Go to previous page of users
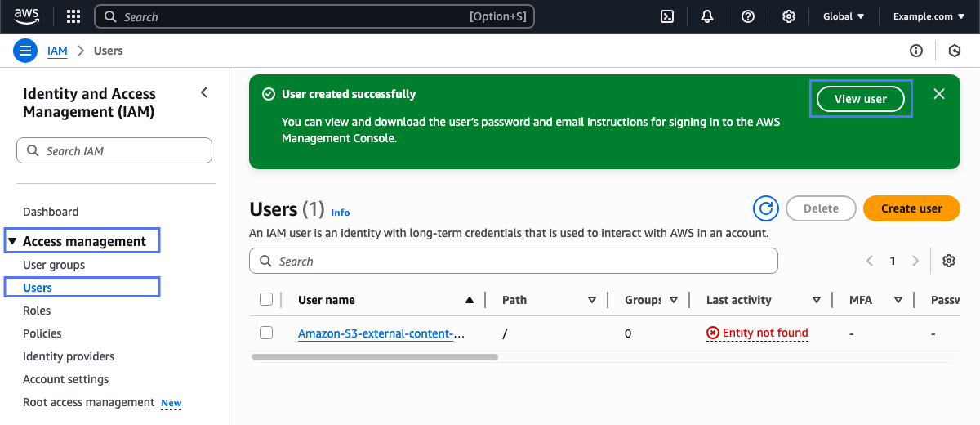This screenshot has height=425, width=980. pyautogui.click(x=870, y=261)
